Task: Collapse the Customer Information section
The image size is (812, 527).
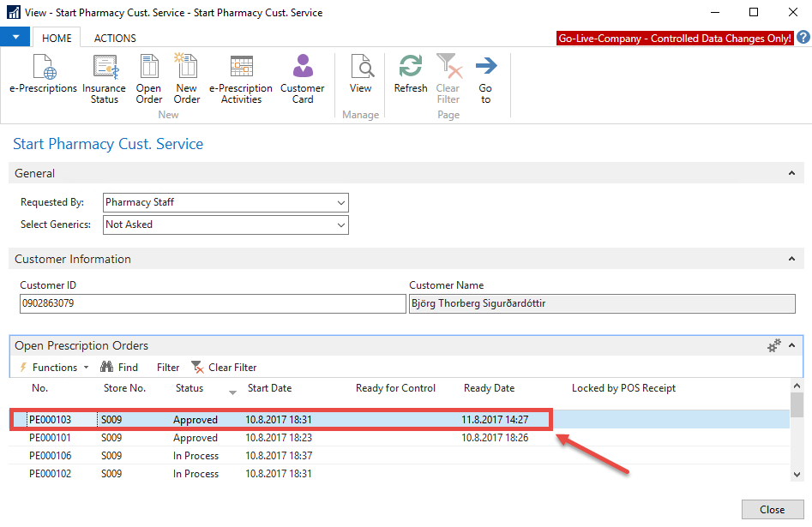Action: click(x=791, y=260)
